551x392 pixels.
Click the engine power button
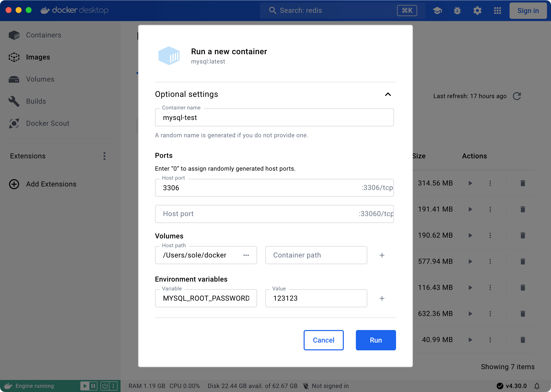pyautogui.click(x=105, y=386)
